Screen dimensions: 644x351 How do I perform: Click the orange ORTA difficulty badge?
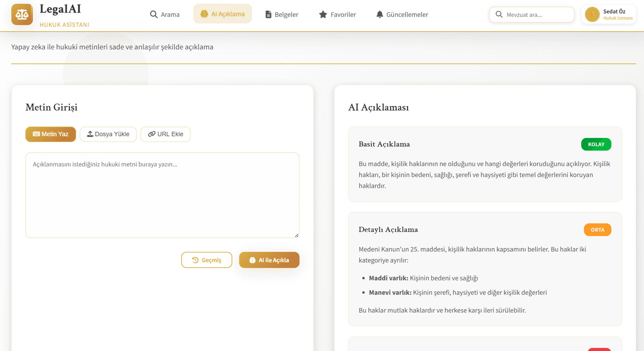tap(597, 230)
